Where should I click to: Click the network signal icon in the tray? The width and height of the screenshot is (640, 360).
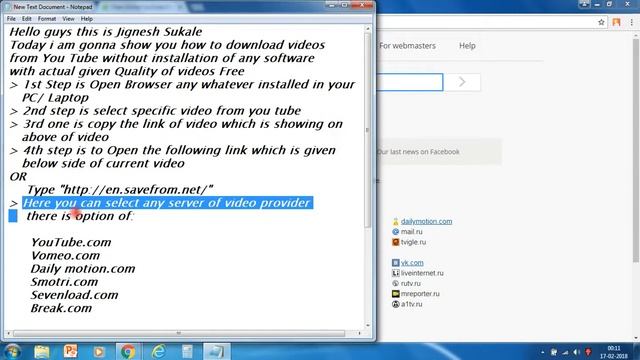coord(565,352)
